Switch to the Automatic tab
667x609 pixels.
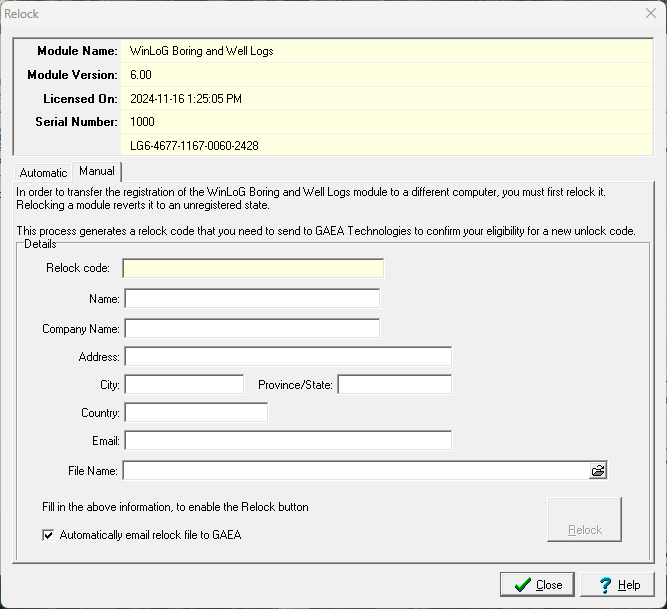coord(43,173)
